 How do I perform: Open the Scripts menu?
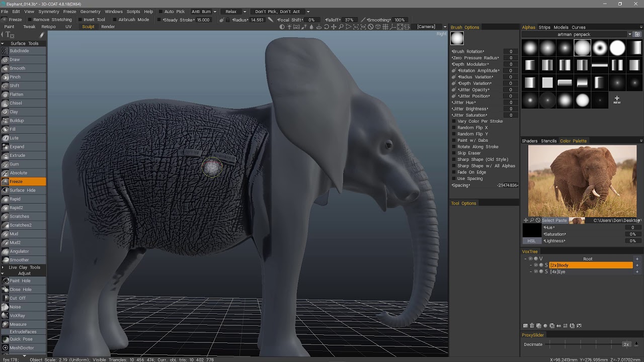click(133, 12)
